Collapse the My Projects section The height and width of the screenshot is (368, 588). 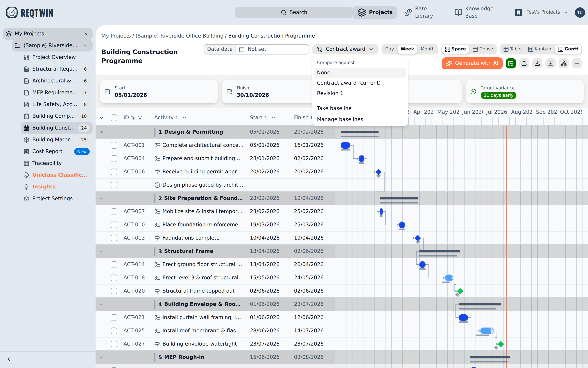[85, 34]
